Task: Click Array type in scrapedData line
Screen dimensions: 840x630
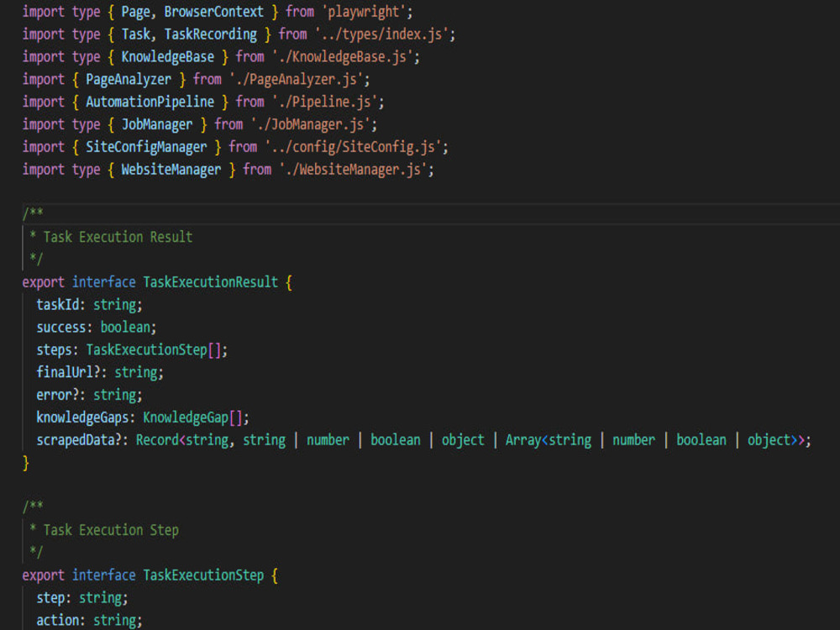Action: (x=522, y=439)
